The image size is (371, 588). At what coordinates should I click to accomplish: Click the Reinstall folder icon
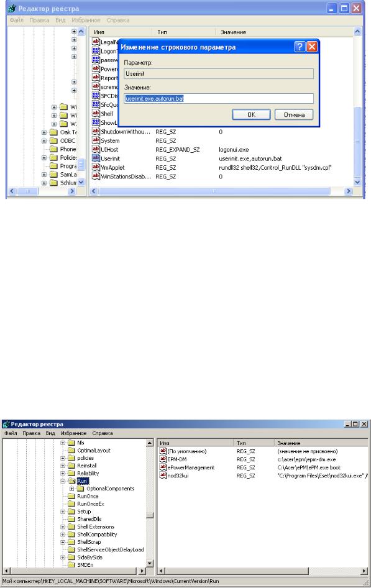71,466
